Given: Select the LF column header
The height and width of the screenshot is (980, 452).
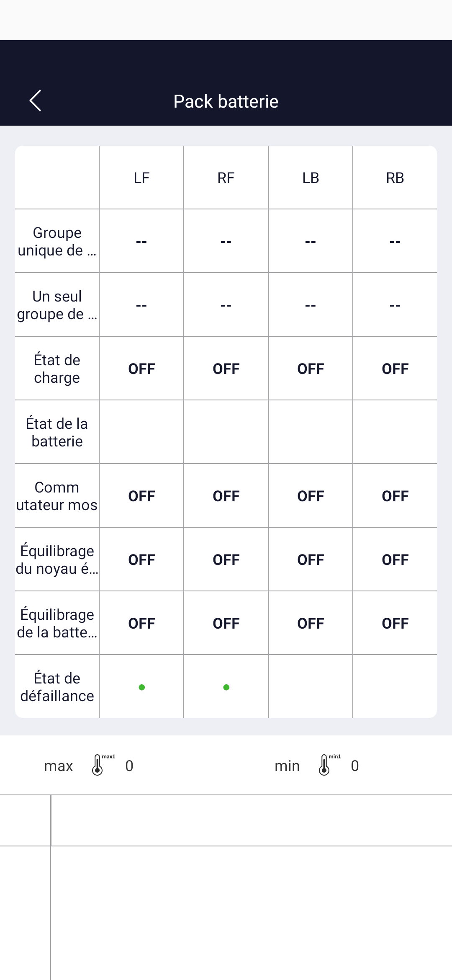Looking at the screenshot, I should (x=141, y=178).
